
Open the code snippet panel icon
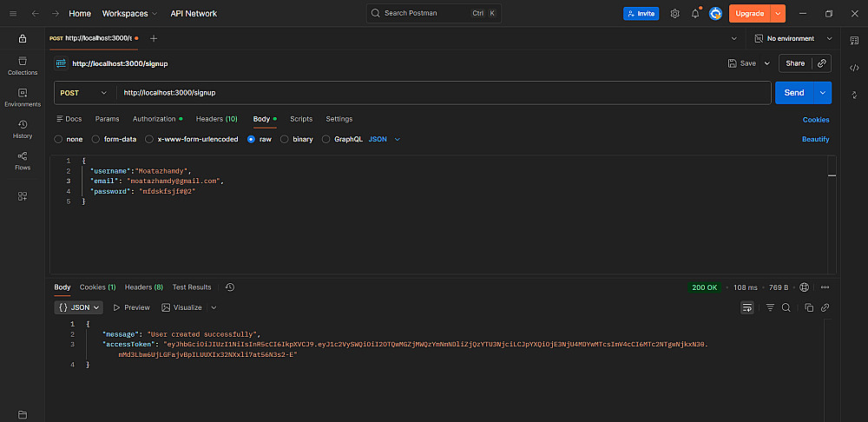[854, 68]
